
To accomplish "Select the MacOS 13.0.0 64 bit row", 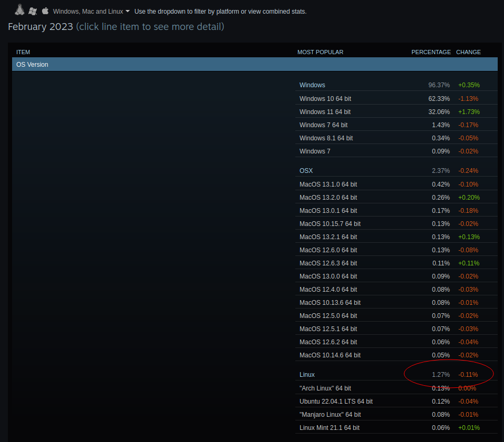I will pyautogui.click(x=396, y=276).
